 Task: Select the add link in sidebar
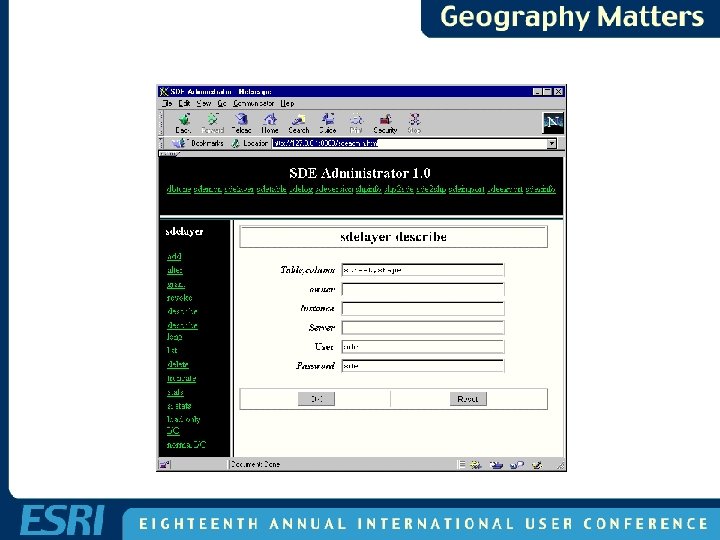click(174, 256)
